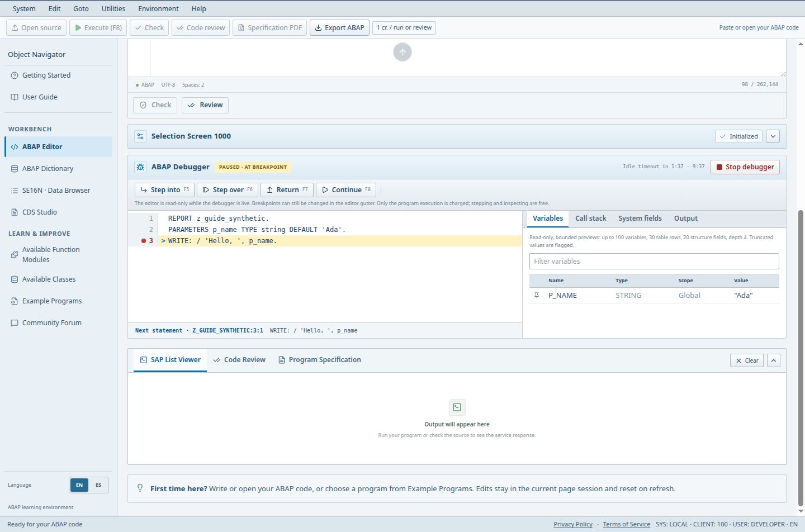This screenshot has height=532, width=805.
Task: Click the breakpoint dot on line 3
Action: click(144, 241)
